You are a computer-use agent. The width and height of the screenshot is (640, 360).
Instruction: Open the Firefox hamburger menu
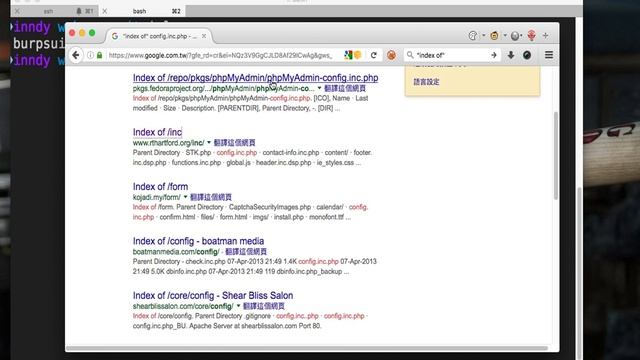click(549, 55)
